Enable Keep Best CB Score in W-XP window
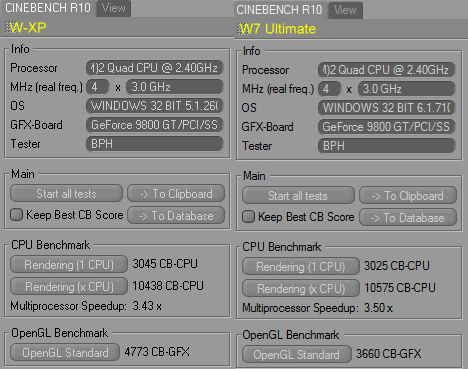The width and height of the screenshot is (468, 369). tap(16, 215)
